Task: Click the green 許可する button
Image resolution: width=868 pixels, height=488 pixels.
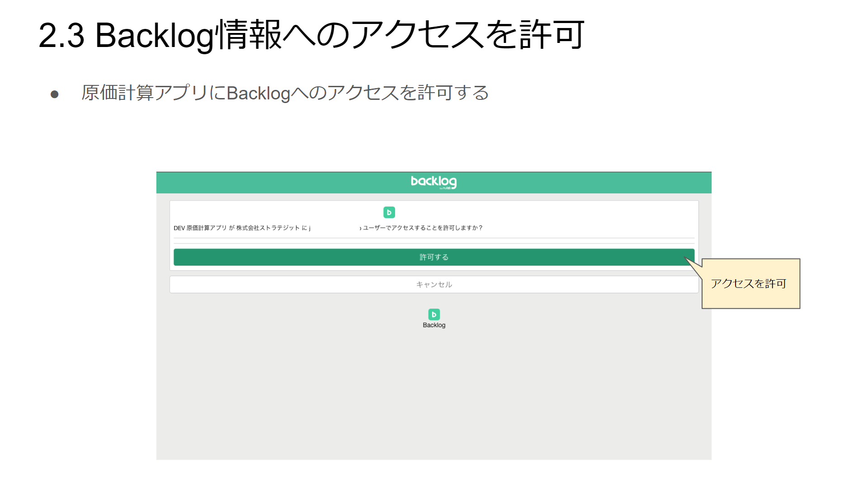Action: [434, 257]
